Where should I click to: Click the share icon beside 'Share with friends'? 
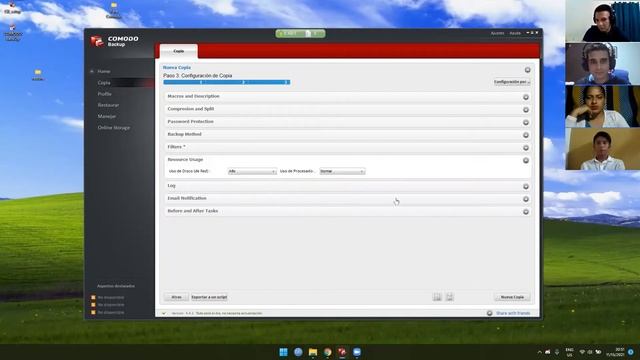click(489, 313)
